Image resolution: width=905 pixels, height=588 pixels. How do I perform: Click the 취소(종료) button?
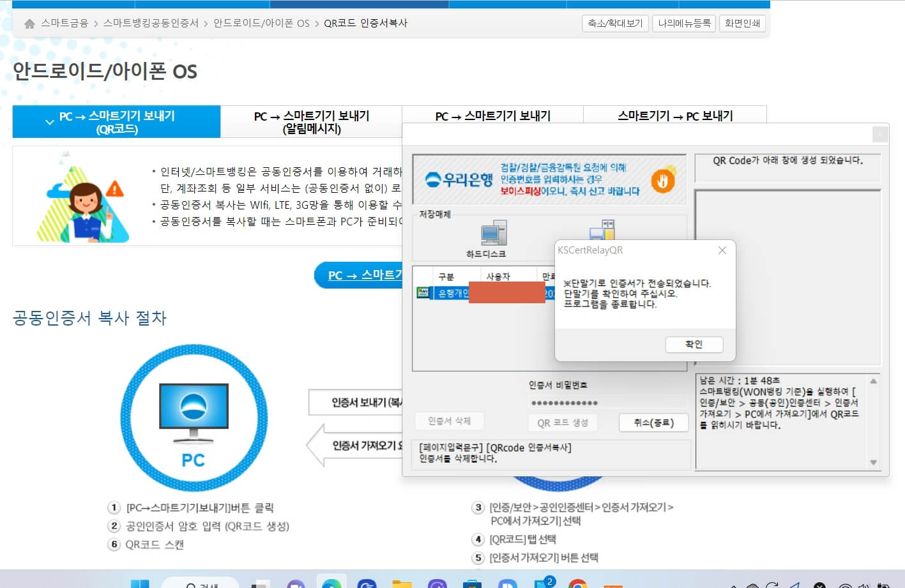[x=653, y=422]
